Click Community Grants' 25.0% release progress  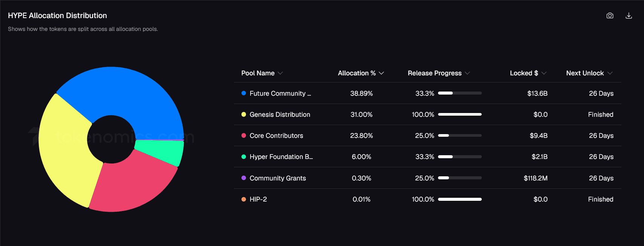[424, 178]
